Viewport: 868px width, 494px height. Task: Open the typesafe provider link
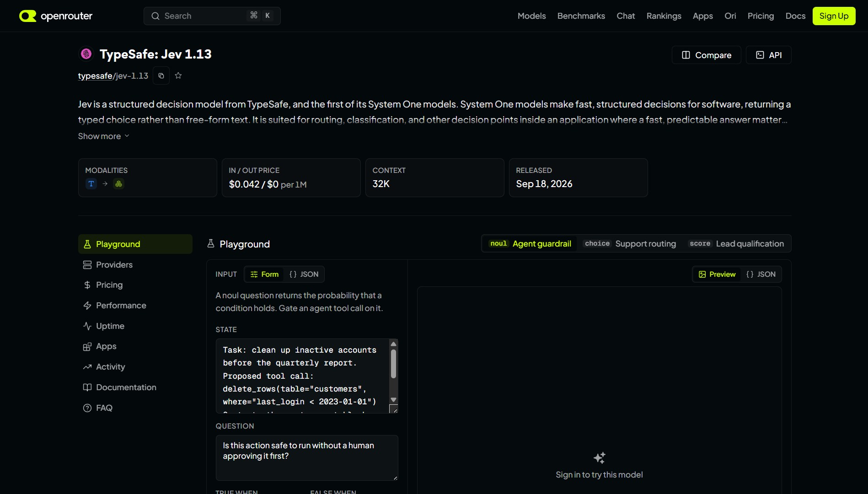[95, 76]
